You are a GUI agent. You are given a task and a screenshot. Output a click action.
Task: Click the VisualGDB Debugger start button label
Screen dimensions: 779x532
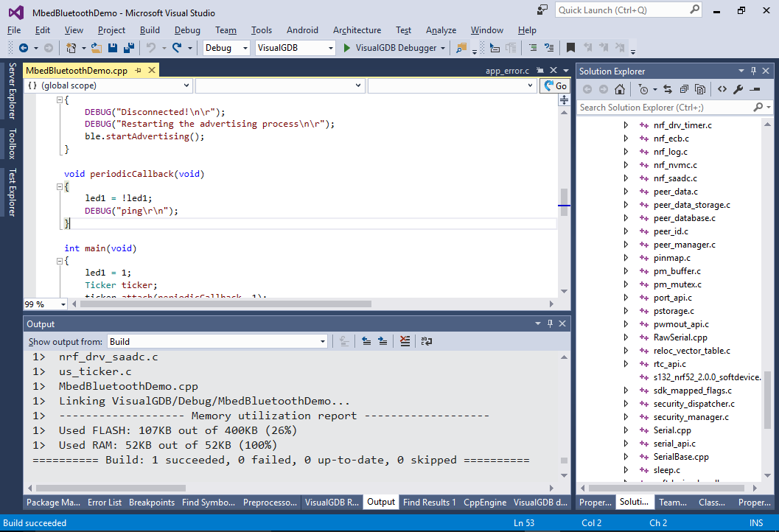(396, 48)
